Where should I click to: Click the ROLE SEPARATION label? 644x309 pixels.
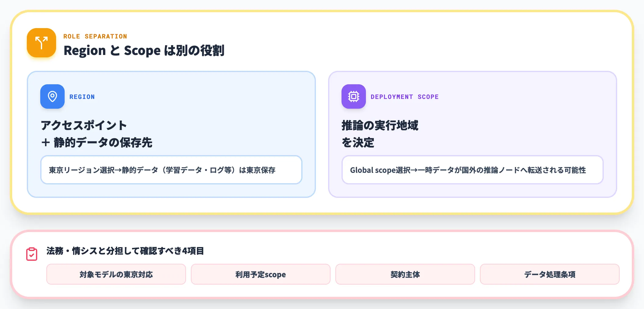[x=95, y=36]
